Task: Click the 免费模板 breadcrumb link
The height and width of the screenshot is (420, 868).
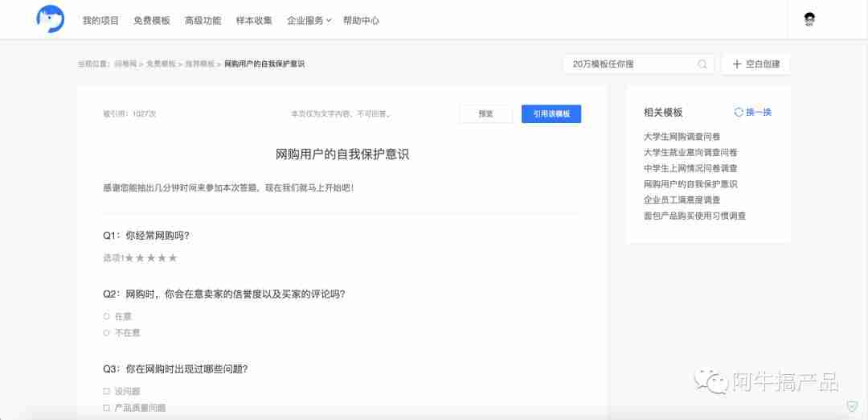Action: click(x=161, y=64)
